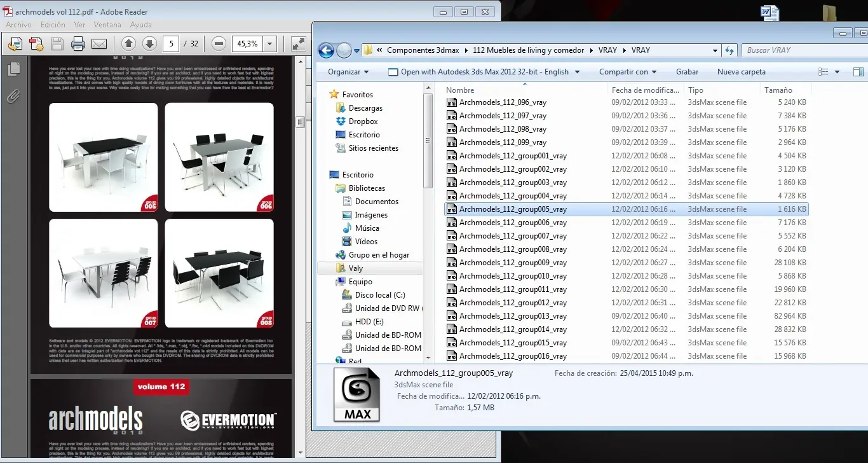Open Música library
868x463 pixels.
click(367, 228)
